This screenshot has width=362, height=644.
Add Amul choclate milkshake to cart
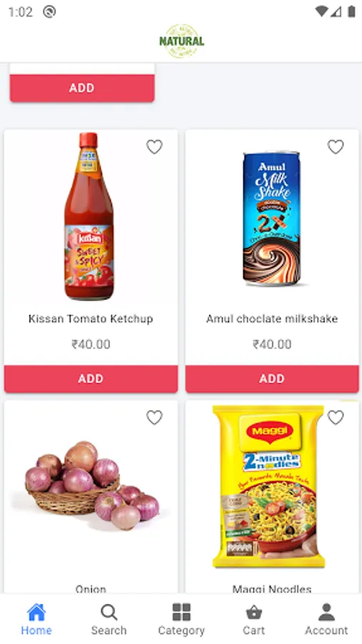coord(272,379)
